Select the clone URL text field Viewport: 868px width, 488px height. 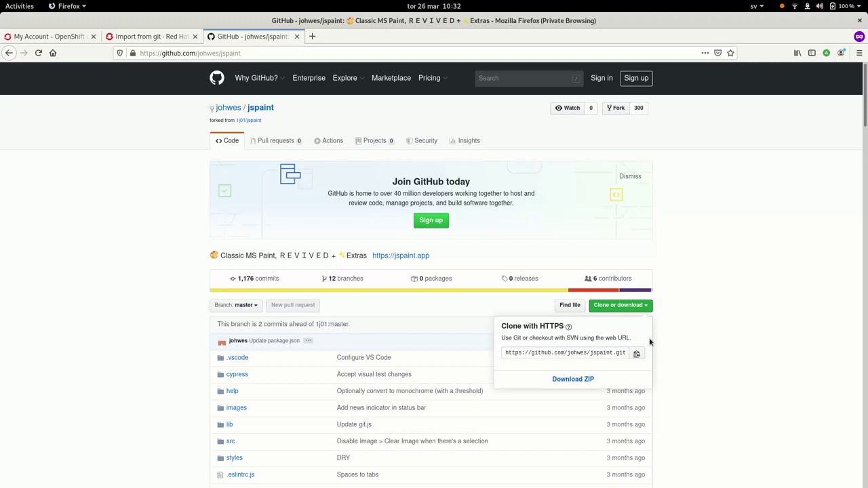(x=566, y=353)
